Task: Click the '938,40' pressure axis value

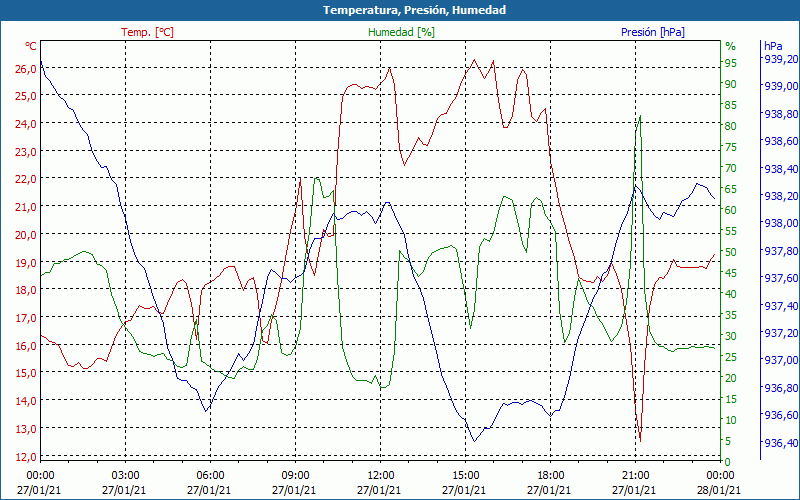Action: pyautogui.click(x=781, y=168)
